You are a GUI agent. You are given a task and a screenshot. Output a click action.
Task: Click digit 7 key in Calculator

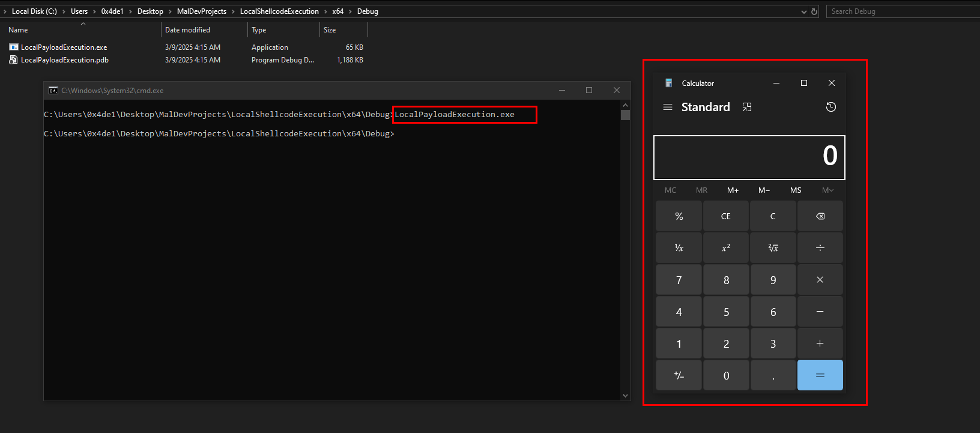click(x=679, y=280)
